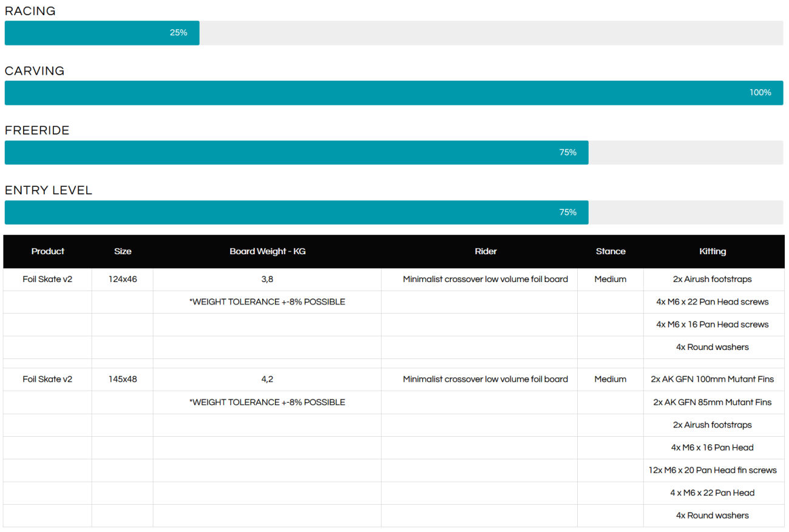The width and height of the screenshot is (789, 532).
Task: Select the 2x AK GFN 100mm Mutant Fins cell
Action: (x=713, y=380)
